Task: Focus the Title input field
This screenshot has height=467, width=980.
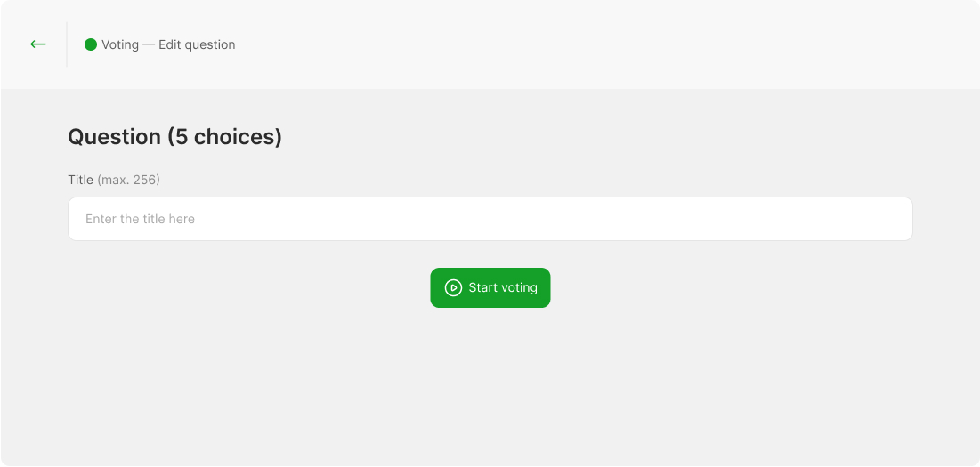Action: [490, 219]
